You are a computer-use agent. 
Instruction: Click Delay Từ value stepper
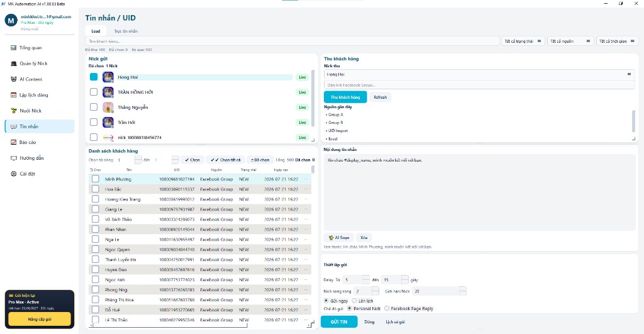(366, 280)
